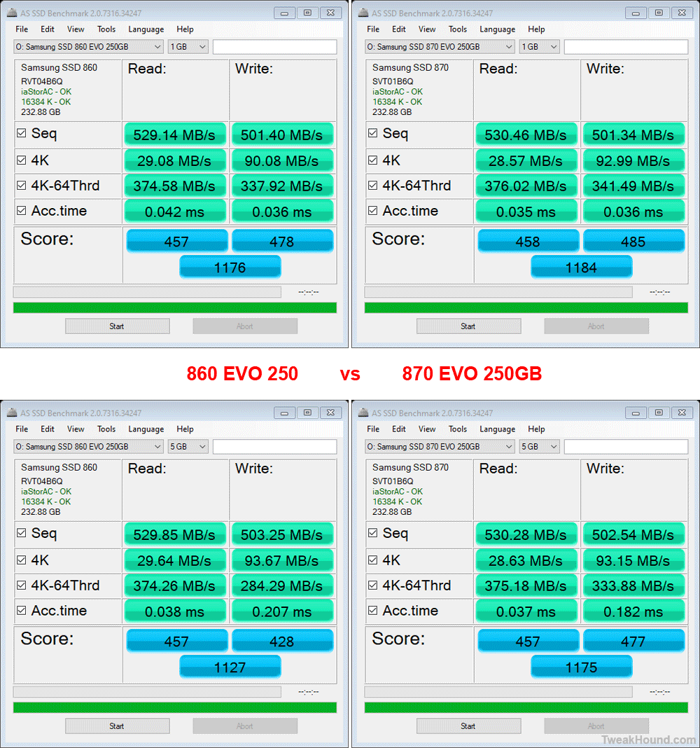The width and height of the screenshot is (700, 748).
Task: Open the 1 GB size dropdown beside 870 EVO drive
Action: pos(539,47)
